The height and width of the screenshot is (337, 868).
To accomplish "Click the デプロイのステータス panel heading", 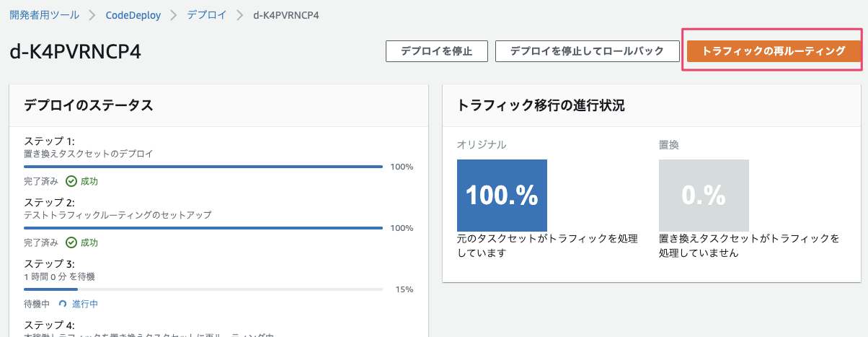I will coord(89,105).
